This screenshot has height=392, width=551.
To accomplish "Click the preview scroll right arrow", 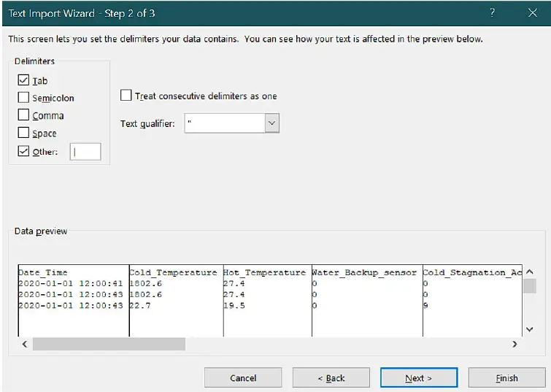I will pyautogui.click(x=515, y=344).
